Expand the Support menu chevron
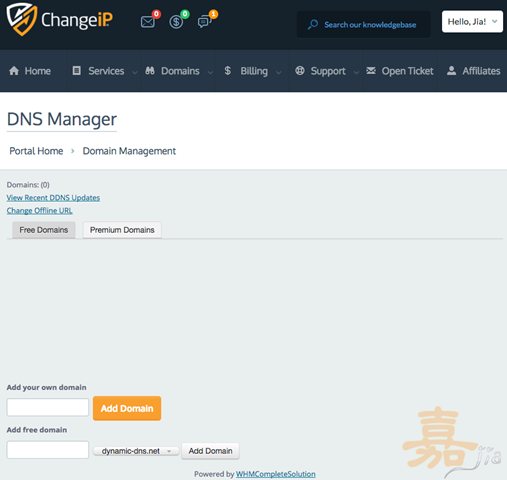 pos(356,72)
